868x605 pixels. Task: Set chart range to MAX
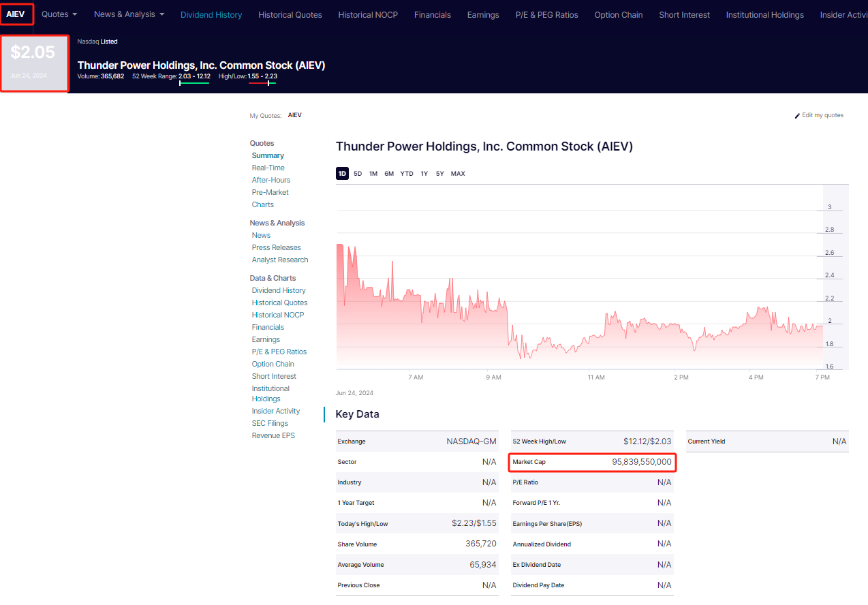[x=458, y=174]
